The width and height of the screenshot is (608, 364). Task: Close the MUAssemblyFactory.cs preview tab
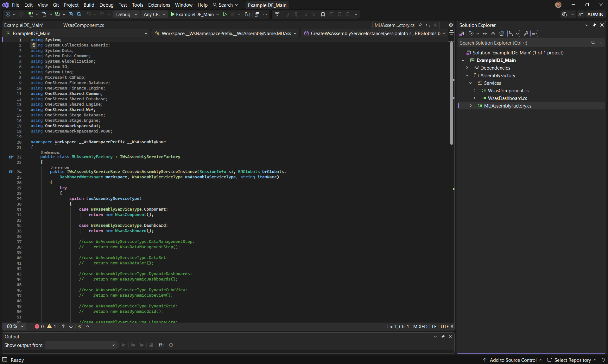pyautogui.click(x=435, y=25)
